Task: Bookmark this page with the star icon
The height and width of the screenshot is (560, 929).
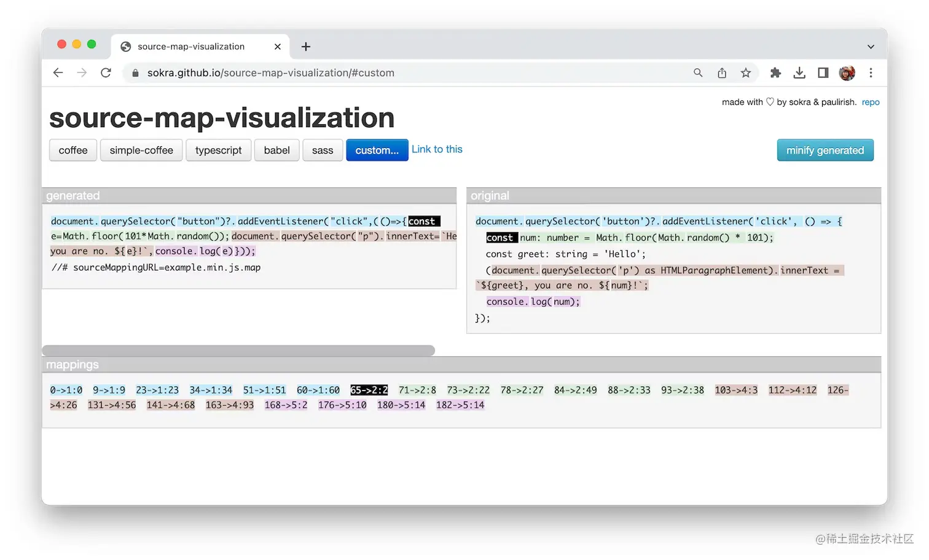Action: 745,72
